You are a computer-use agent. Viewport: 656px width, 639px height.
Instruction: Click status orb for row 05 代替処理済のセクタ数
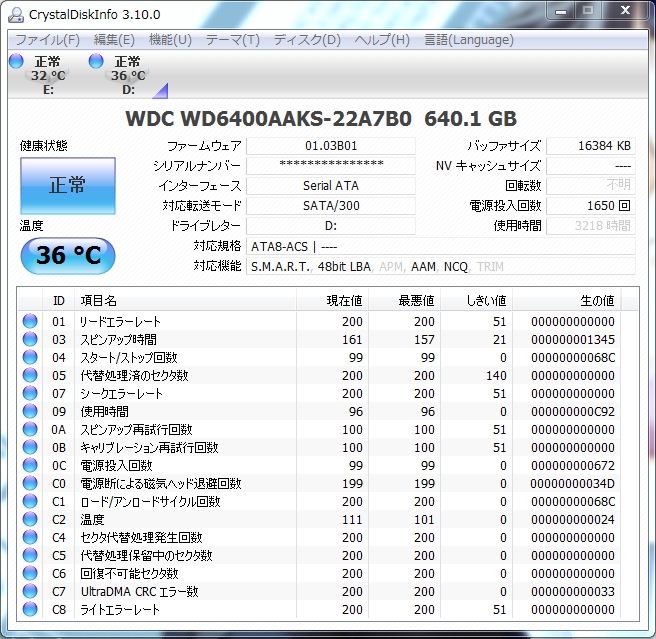coord(30,375)
